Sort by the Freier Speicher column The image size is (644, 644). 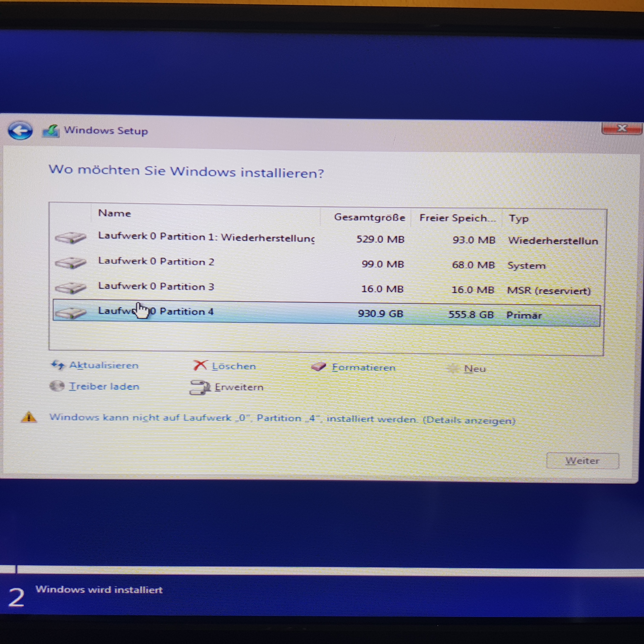pyautogui.click(x=457, y=218)
